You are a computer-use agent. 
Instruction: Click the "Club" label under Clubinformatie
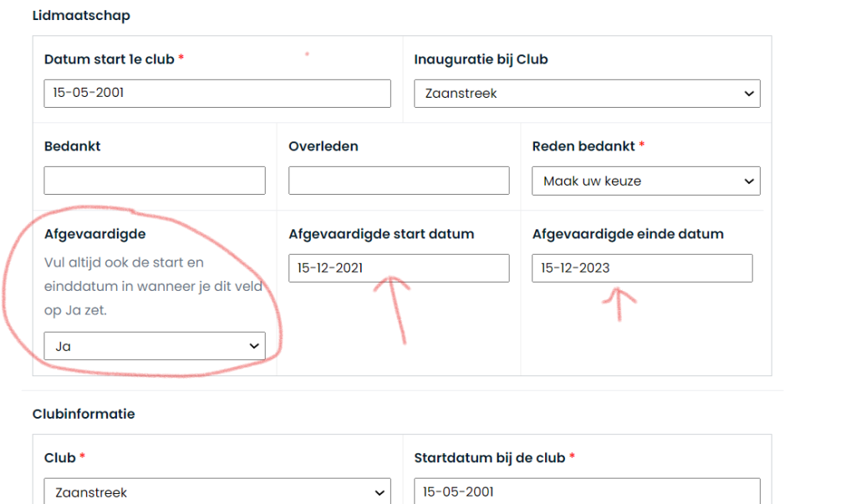point(59,458)
